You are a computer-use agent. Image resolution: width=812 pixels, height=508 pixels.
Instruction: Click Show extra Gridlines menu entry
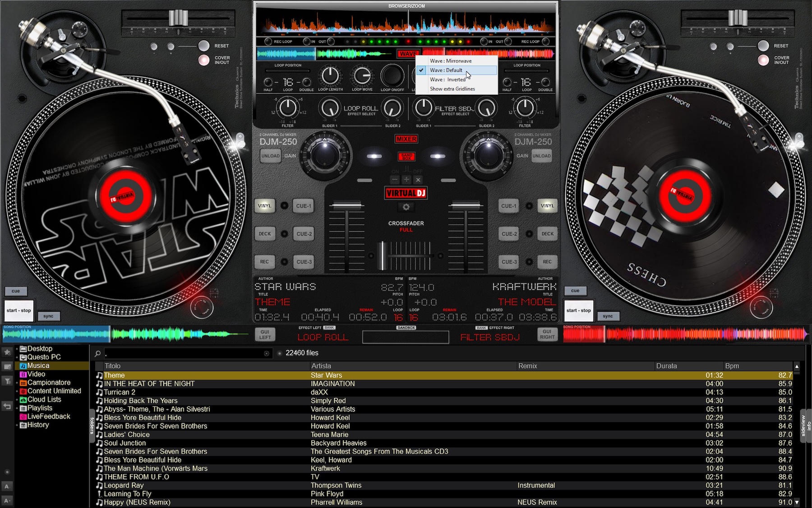tap(452, 89)
